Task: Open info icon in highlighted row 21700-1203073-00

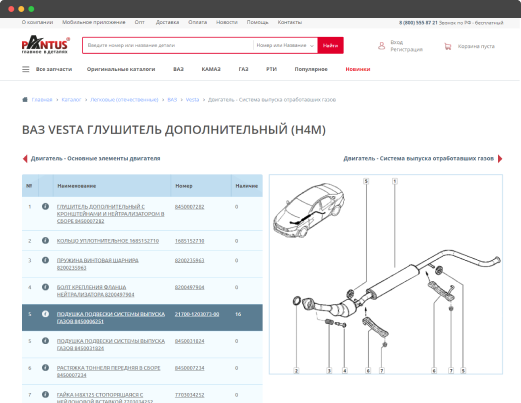Action: pos(45,314)
